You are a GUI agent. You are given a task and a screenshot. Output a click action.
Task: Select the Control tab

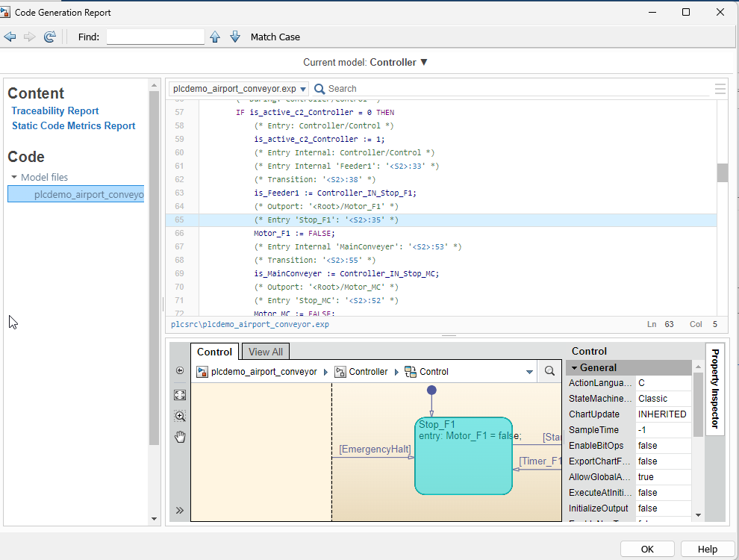click(x=214, y=351)
